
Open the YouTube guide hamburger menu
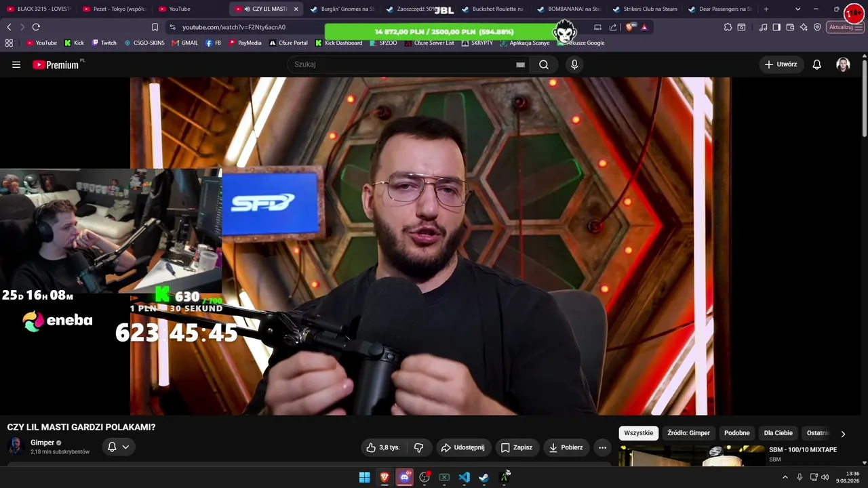16,64
